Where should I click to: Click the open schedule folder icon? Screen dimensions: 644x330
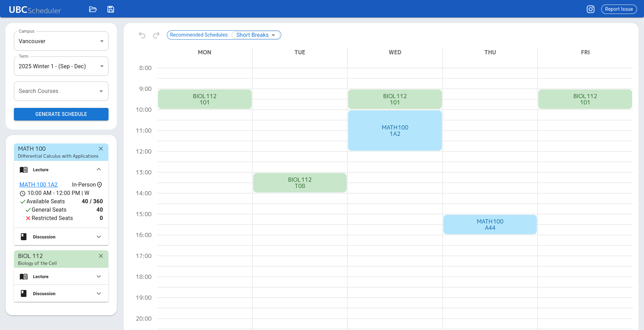93,9
